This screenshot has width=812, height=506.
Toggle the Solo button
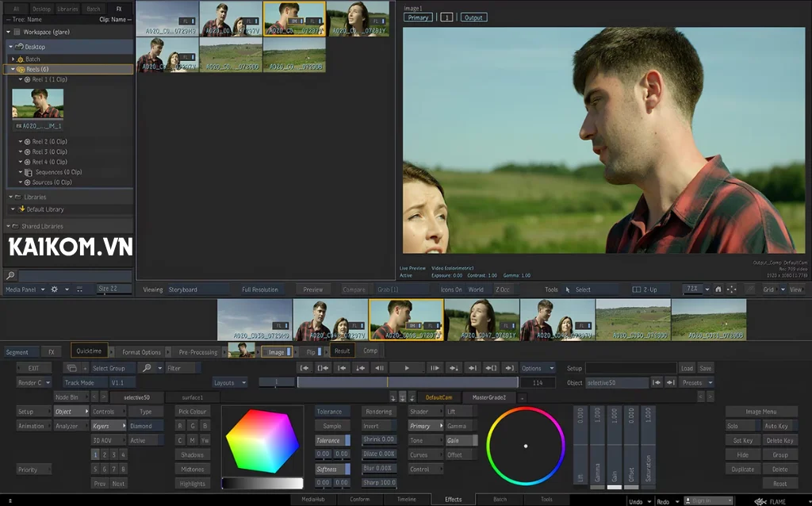coord(742,426)
